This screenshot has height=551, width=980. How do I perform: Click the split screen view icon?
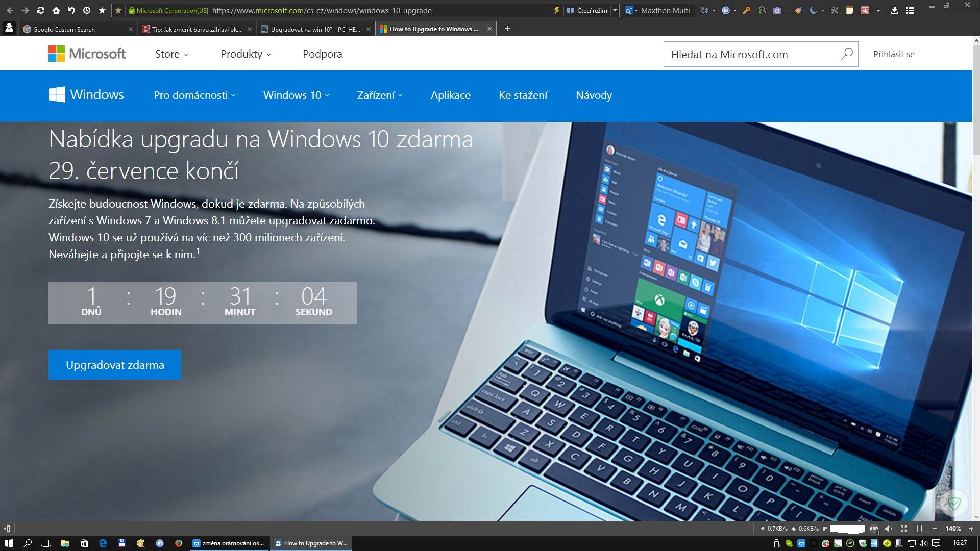click(x=918, y=529)
